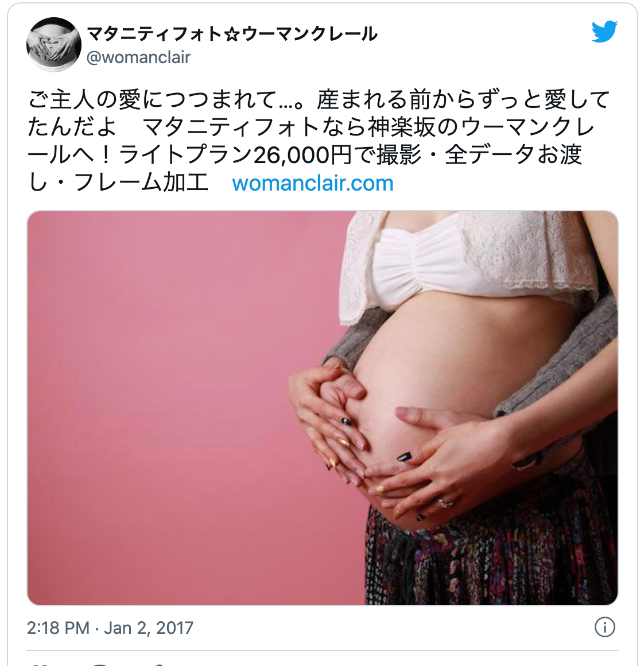Click the Twitter bird logo icon

[604, 32]
